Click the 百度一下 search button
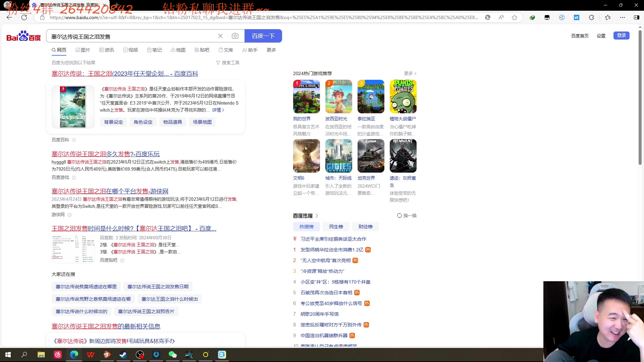The width and height of the screenshot is (644, 362). click(x=263, y=36)
